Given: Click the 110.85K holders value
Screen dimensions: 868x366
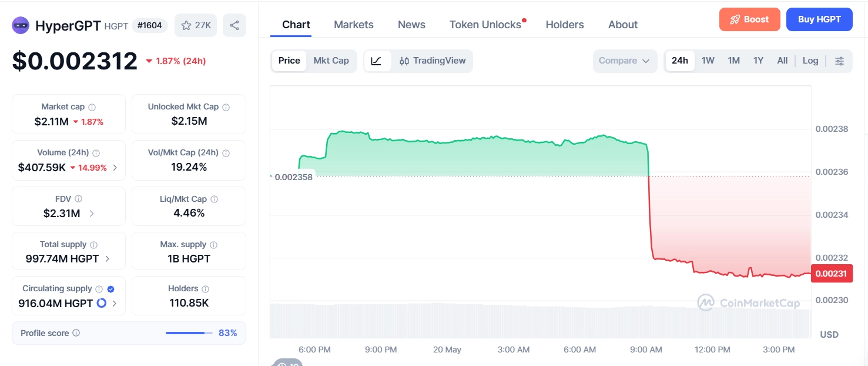Looking at the screenshot, I should coord(189,303).
